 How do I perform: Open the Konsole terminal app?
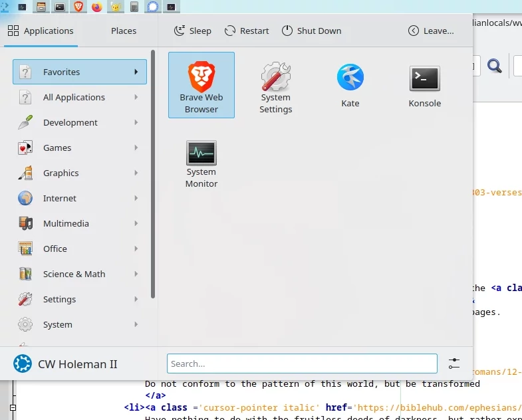click(x=424, y=84)
